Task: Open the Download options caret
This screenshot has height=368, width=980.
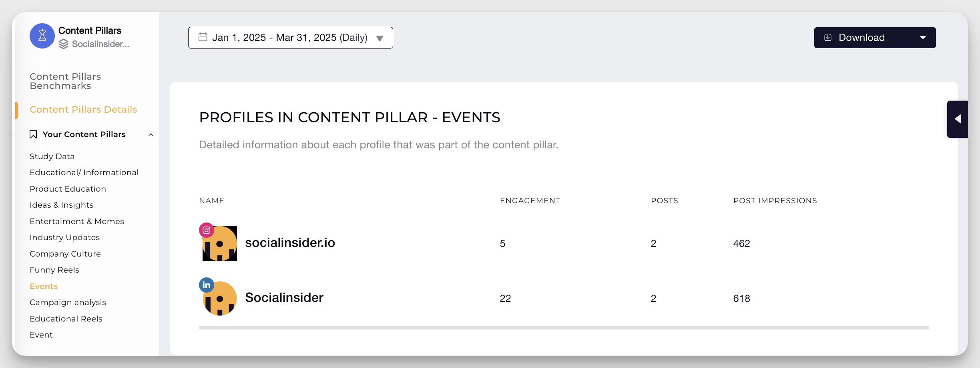Action: 923,38
